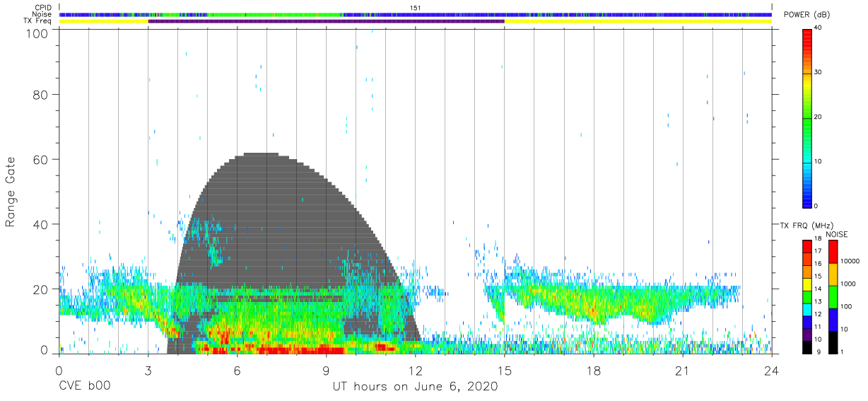The image size is (868, 401).
Task: Click the '80' tick on the Range Gate axis
Action: click(40, 94)
